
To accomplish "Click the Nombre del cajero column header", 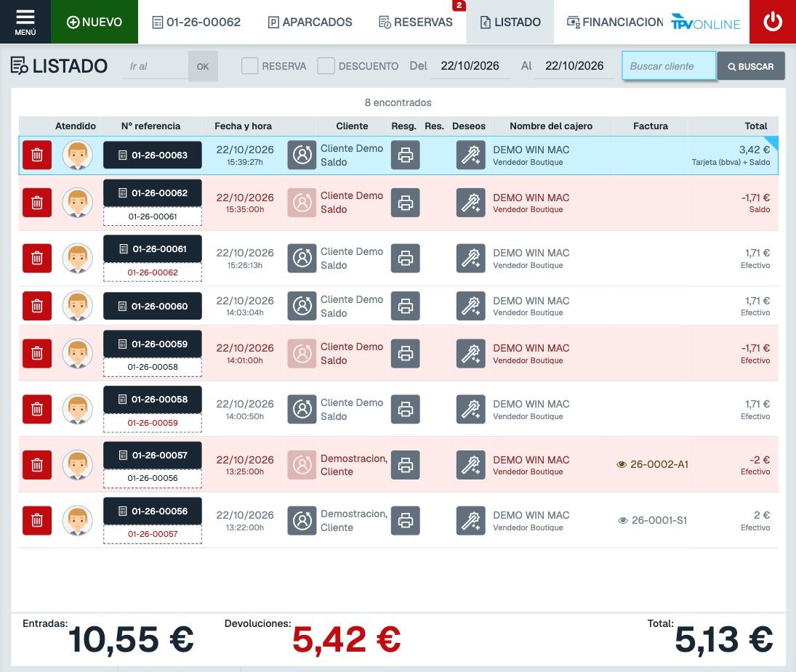I will 551,126.
